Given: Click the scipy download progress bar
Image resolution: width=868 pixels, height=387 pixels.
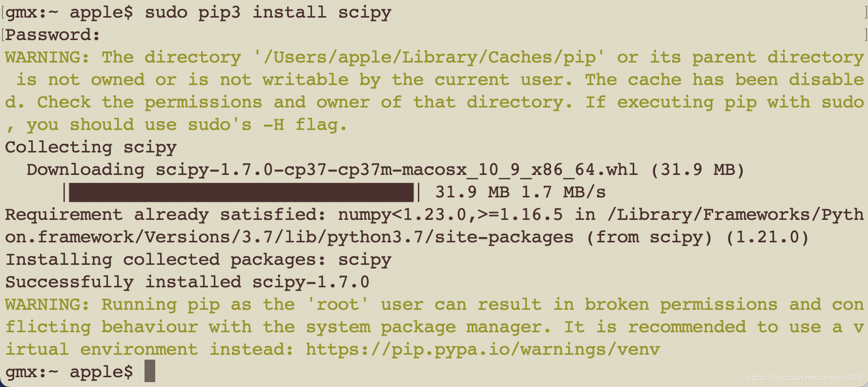Looking at the screenshot, I should click(241, 192).
